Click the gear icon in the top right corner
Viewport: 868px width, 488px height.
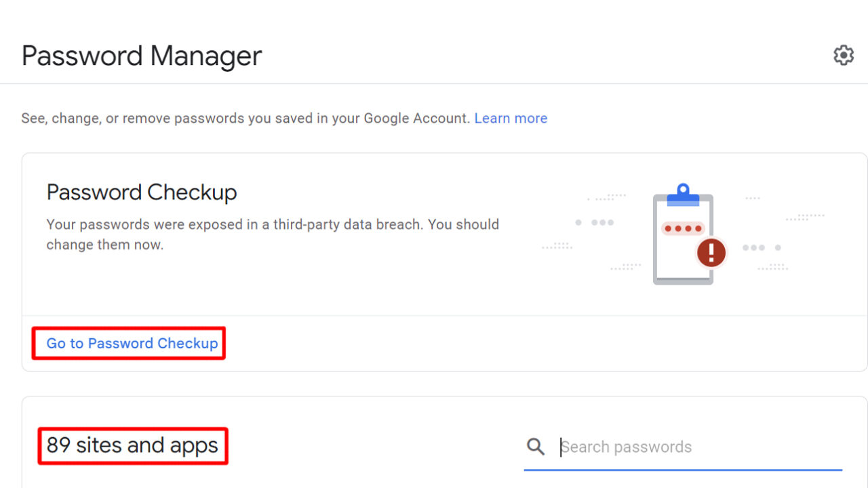pos(843,55)
